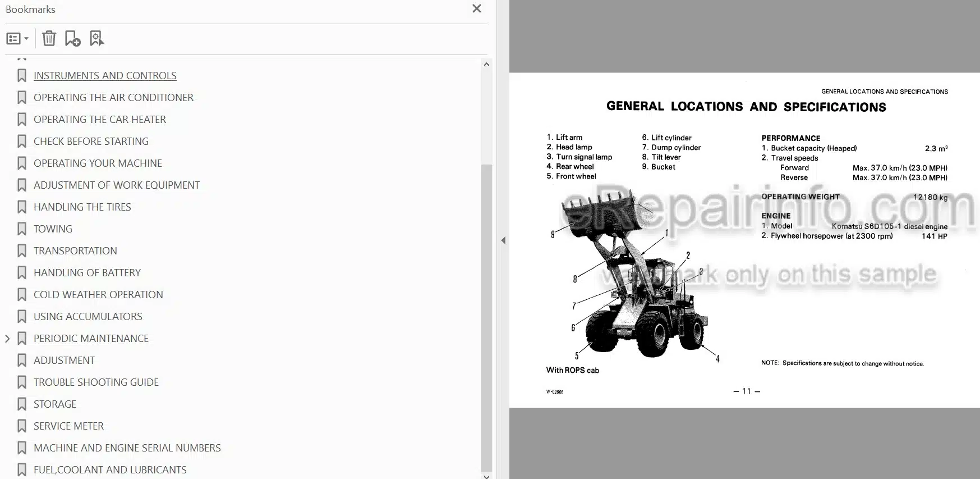The width and height of the screenshot is (980, 479).
Task: Click bookmark icon beside TOWING
Action: [x=22, y=229]
